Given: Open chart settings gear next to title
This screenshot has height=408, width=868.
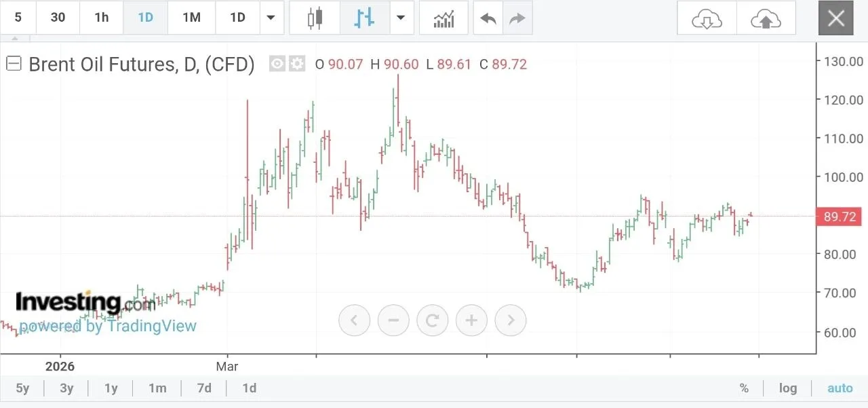Looking at the screenshot, I should (x=297, y=64).
